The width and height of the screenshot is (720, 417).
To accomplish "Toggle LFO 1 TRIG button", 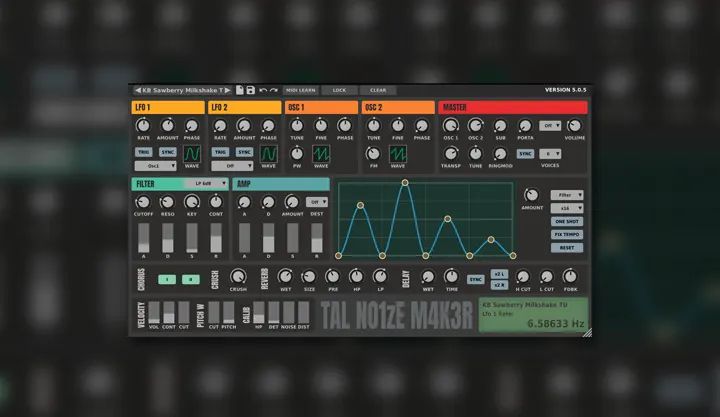I will click(x=143, y=152).
